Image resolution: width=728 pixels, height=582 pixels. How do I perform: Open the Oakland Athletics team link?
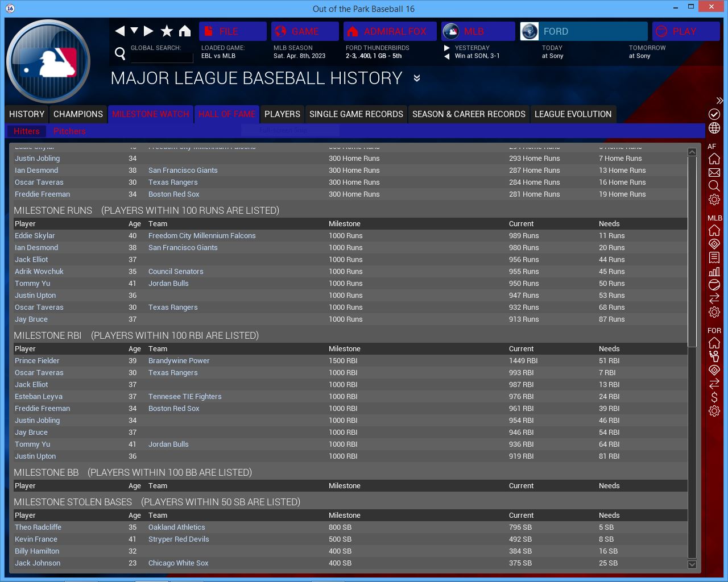click(176, 527)
